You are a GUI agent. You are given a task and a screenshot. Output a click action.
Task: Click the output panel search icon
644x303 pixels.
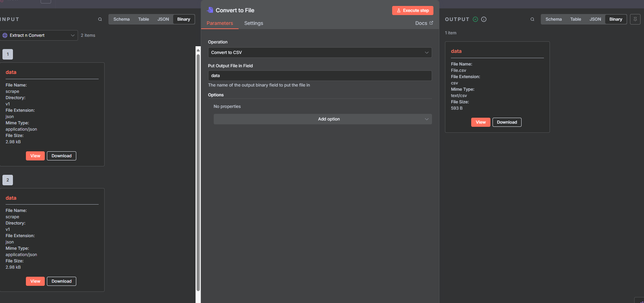pos(532,19)
